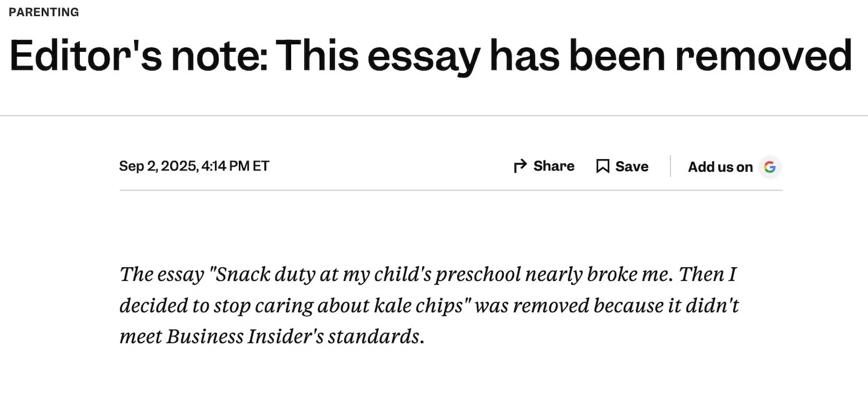The image size is (868, 412).
Task: Click the word "removed" in the headline
Action: tap(763, 55)
